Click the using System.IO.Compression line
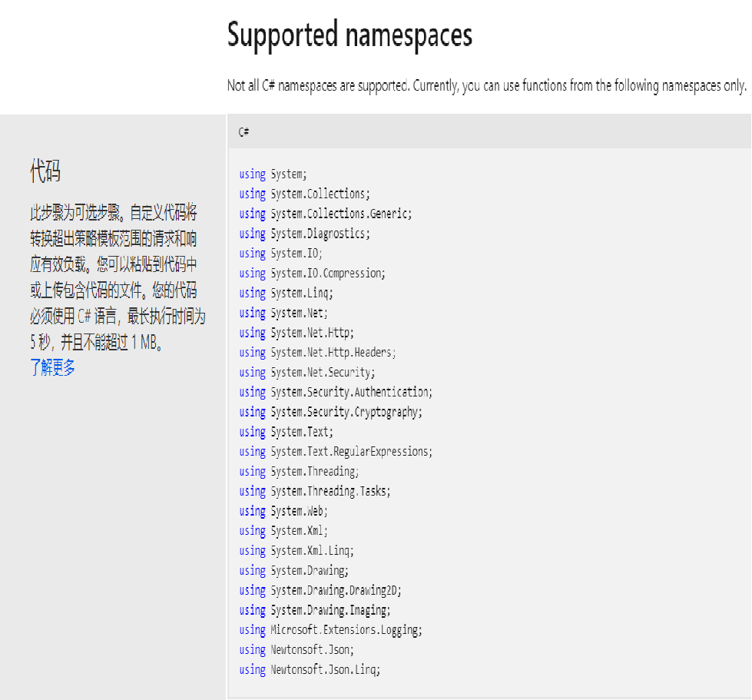The width and height of the screenshot is (752, 700). point(312,273)
